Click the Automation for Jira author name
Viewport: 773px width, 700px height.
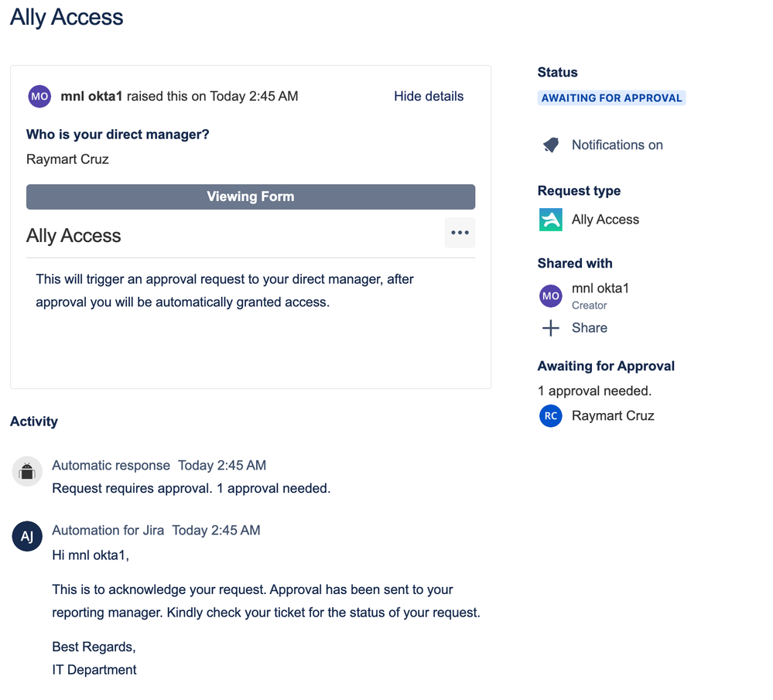pyautogui.click(x=108, y=531)
